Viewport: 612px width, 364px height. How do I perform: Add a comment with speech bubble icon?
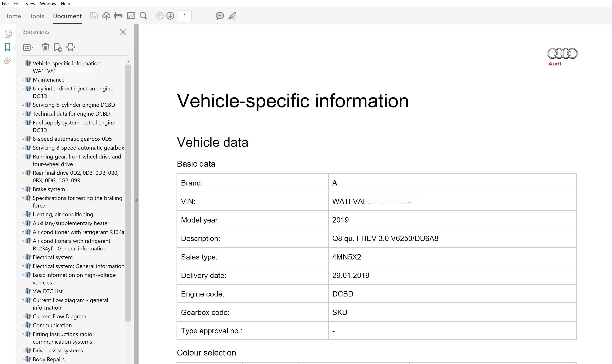point(219,16)
